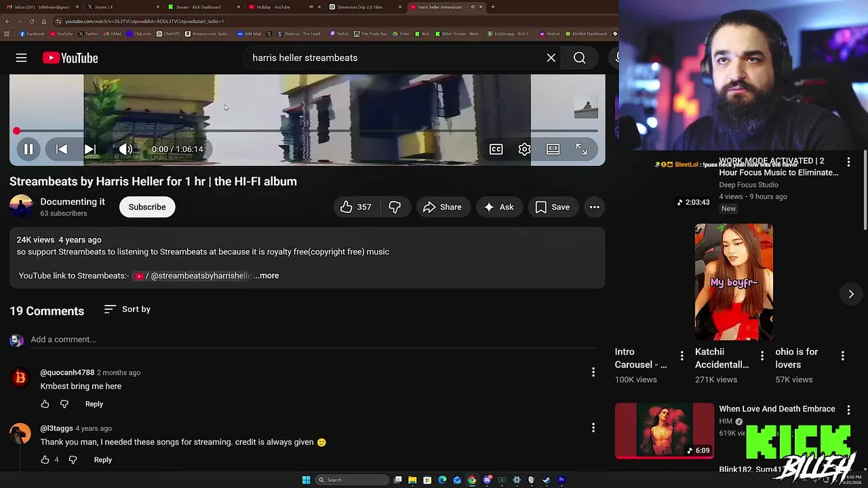Switch to the Inbox Gmail tab
The width and height of the screenshot is (868, 488).
coord(42,7)
